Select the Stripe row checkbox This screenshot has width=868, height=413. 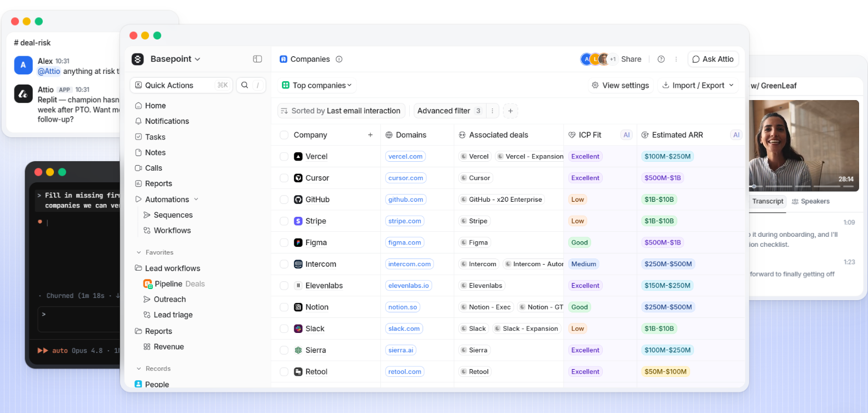pyautogui.click(x=284, y=221)
